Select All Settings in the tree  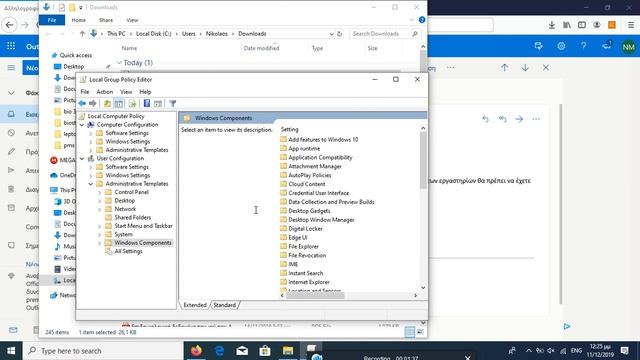[128, 251]
